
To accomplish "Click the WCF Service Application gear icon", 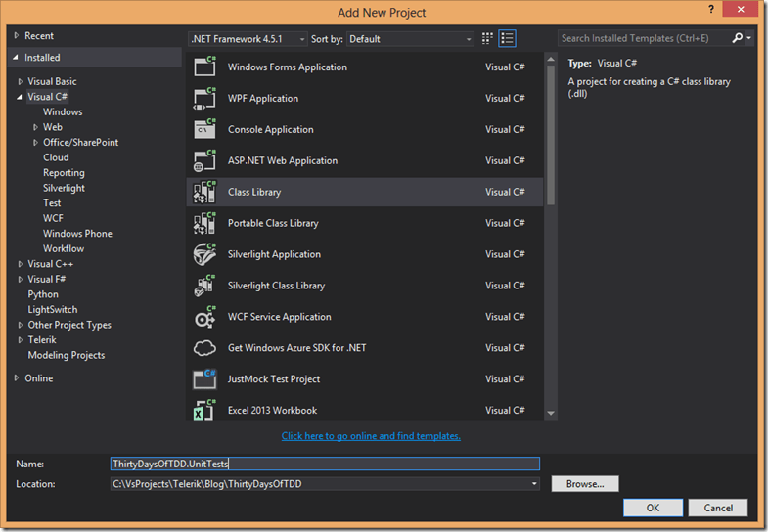I will point(204,317).
